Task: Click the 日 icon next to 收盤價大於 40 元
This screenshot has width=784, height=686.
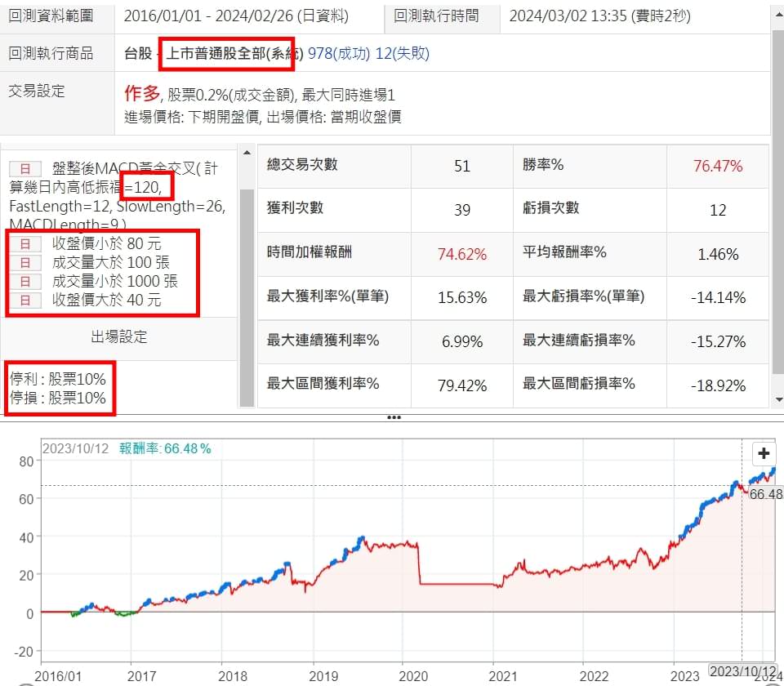Action: [x=24, y=300]
